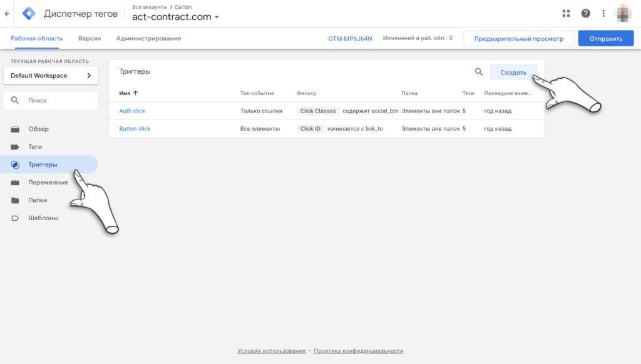Screen dimensions: 641x364
Task: Click the back arrow in header
Action: click(7, 13)
